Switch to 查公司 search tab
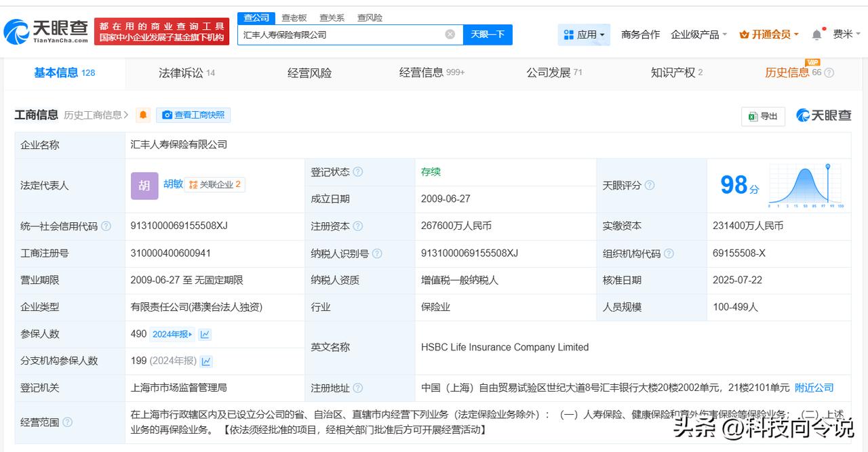 click(x=256, y=18)
